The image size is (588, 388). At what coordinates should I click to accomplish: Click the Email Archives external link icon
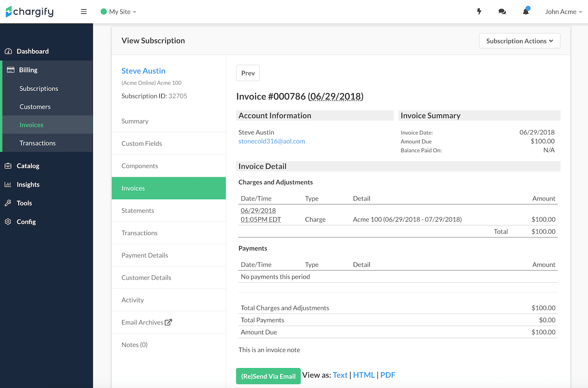169,322
